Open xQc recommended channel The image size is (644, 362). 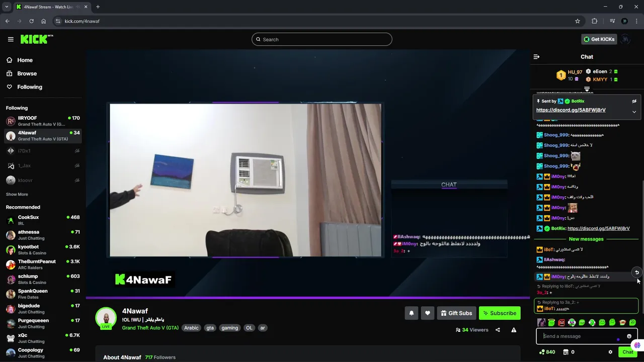point(43,338)
